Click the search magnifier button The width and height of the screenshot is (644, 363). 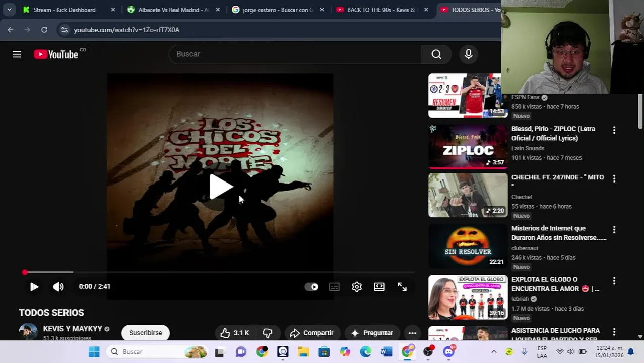click(x=436, y=54)
